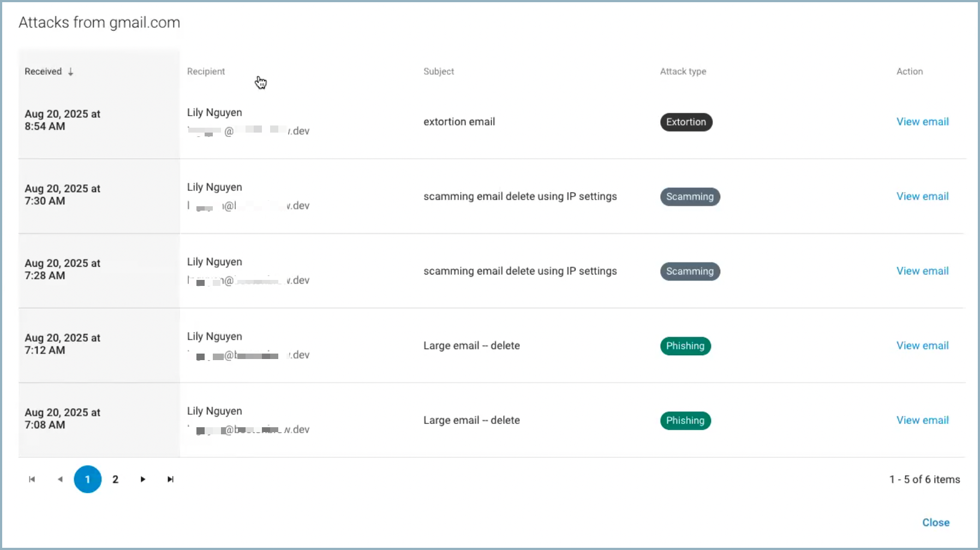This screenshot has height=550, width=980.
Task: Click the Attack type column header
Action: (x=683, y=71)
